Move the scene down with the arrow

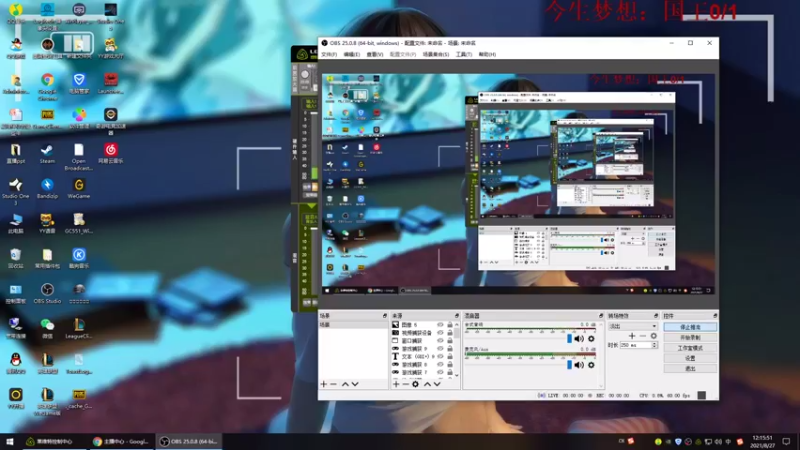pos(355,384)
